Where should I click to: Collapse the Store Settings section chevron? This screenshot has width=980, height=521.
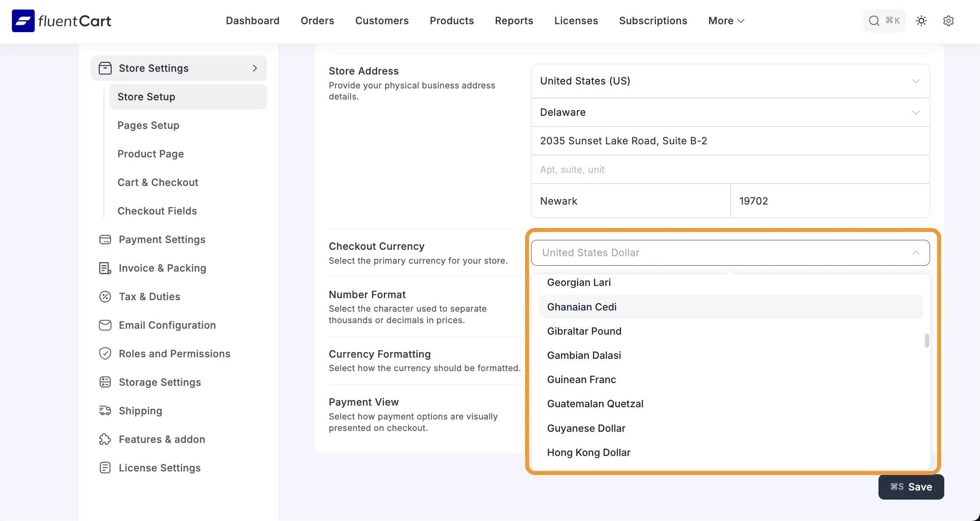pos(255,68)
